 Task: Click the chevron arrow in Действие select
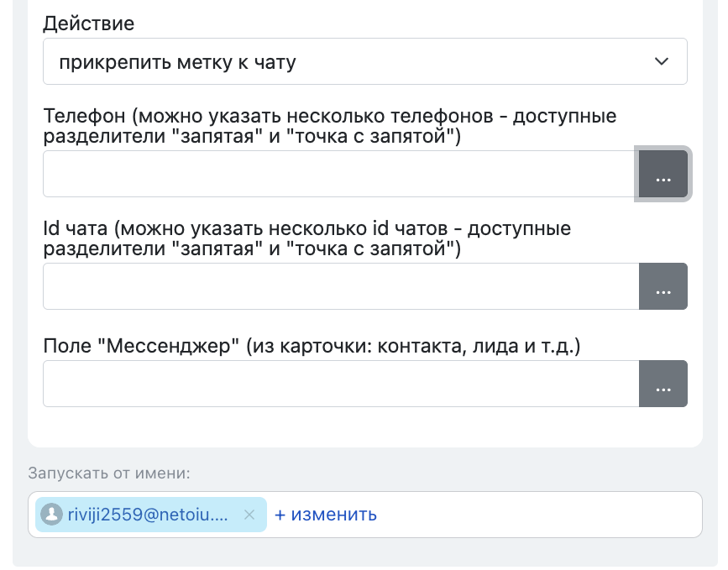tap(661, 61)
